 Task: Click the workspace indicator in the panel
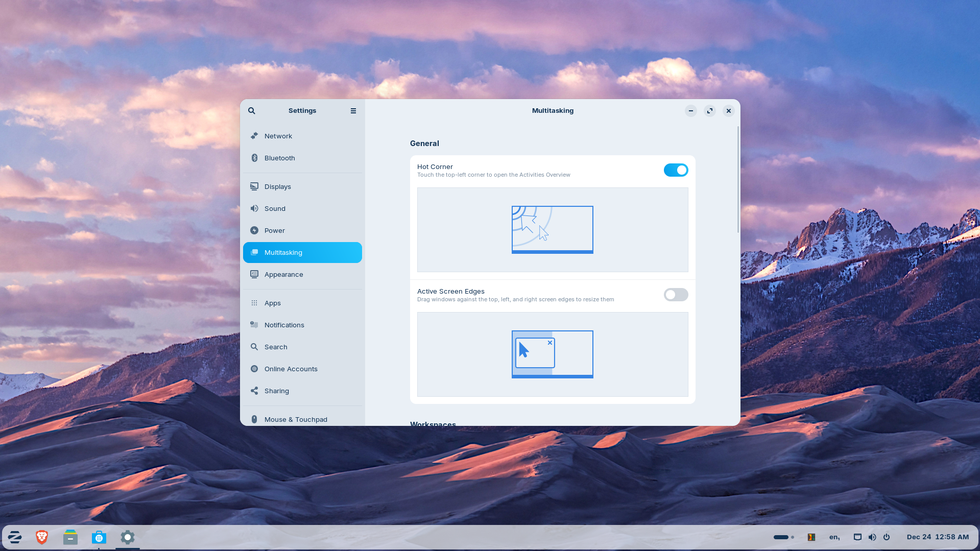(x=783, y=537)
